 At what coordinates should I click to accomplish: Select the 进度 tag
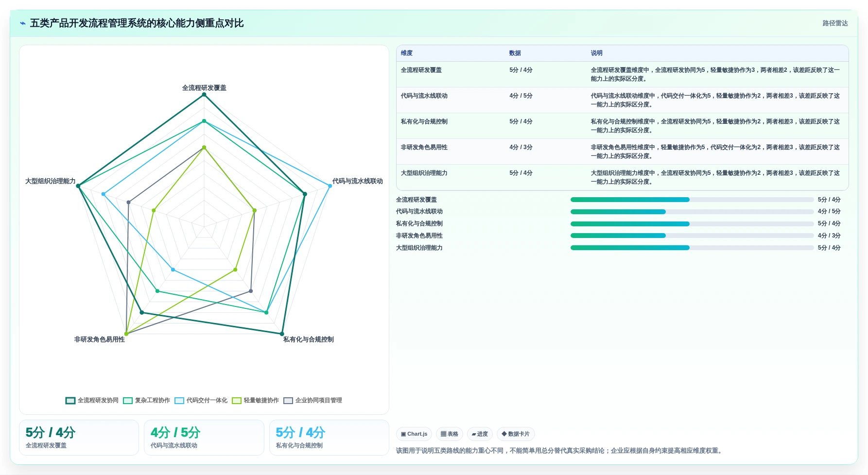pyautogui.click(x=480, y=434)
